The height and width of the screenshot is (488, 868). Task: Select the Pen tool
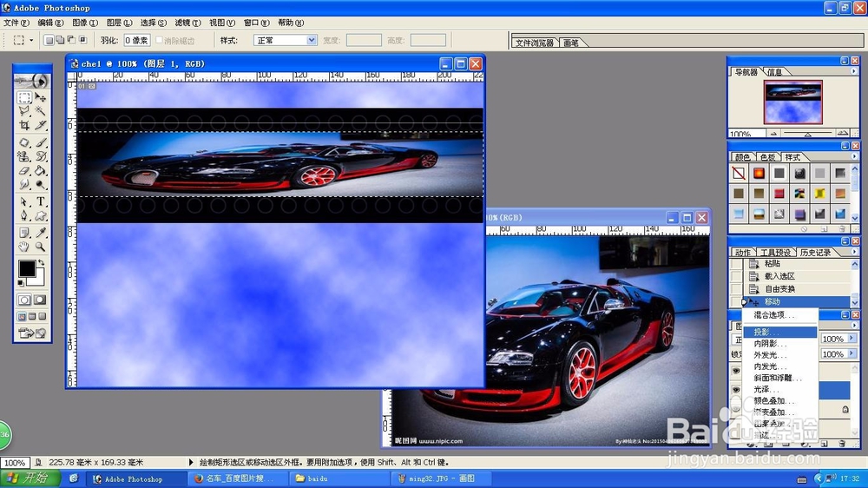coord(24,215)
